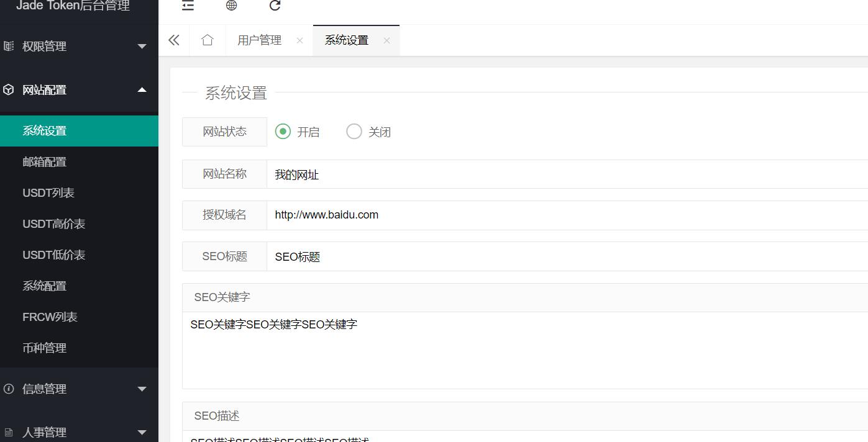
Task: Open 邮箱配置 in the sidebar
Action: click(45, 162)
